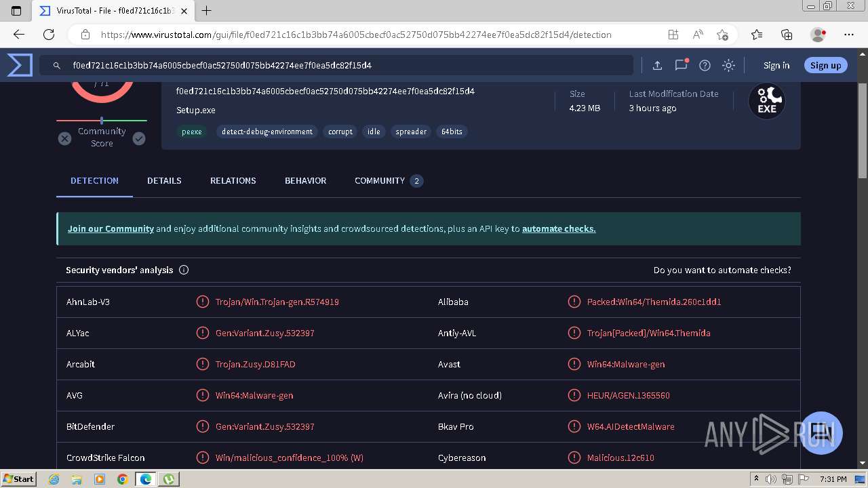The height and width of the screenshot is (488, 868).
Task: Click the upload file icon
Action: click(x=657, y=65)
